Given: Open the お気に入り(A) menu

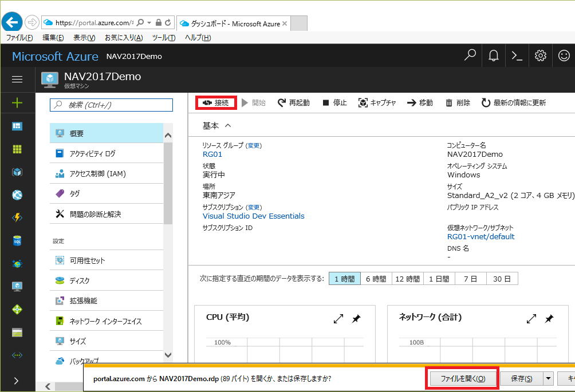Looking at the screenshot, I should tap(124, 38).
